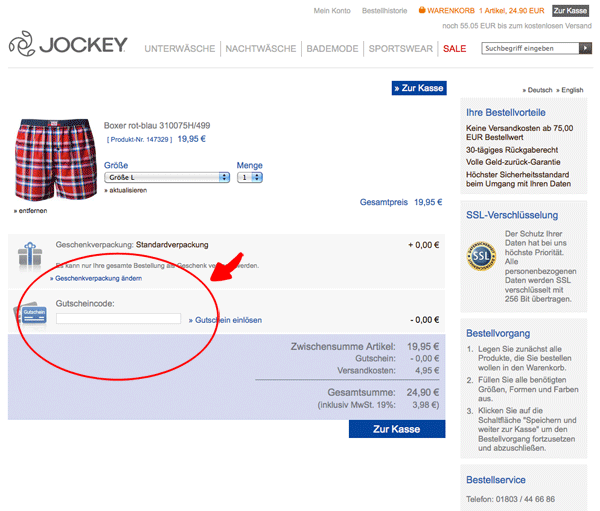Click entfernen to remove the boxer
The width and height of the screenshot is (600, 511).
[31, 211]
